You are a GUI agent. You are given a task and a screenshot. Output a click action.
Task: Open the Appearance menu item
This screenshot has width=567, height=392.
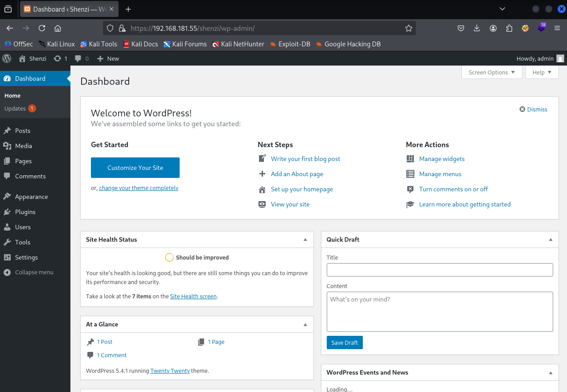(x=31, y=197)
